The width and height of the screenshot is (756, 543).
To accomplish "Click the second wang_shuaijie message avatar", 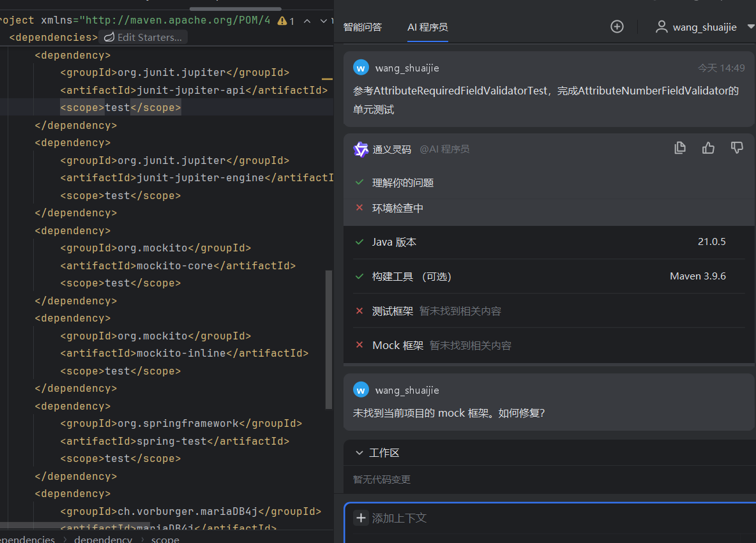I will [x=361, y=390].
